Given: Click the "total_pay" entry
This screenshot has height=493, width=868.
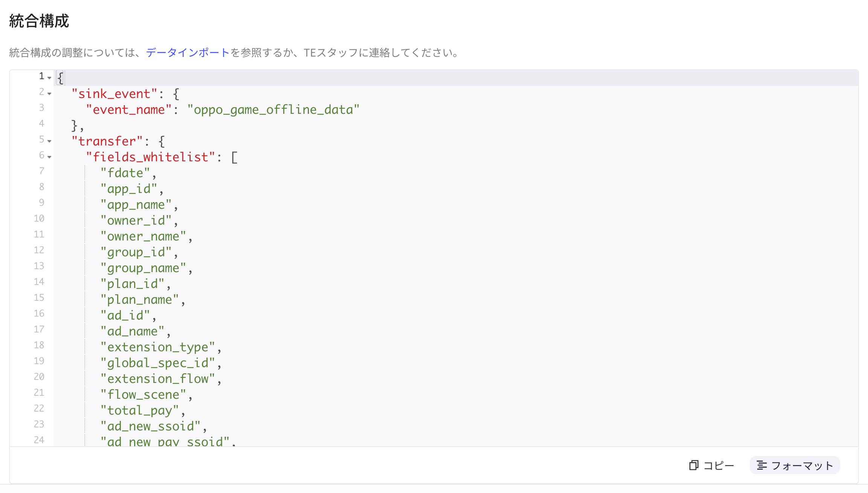Looking at the screenshot, I should coord(139,410).
